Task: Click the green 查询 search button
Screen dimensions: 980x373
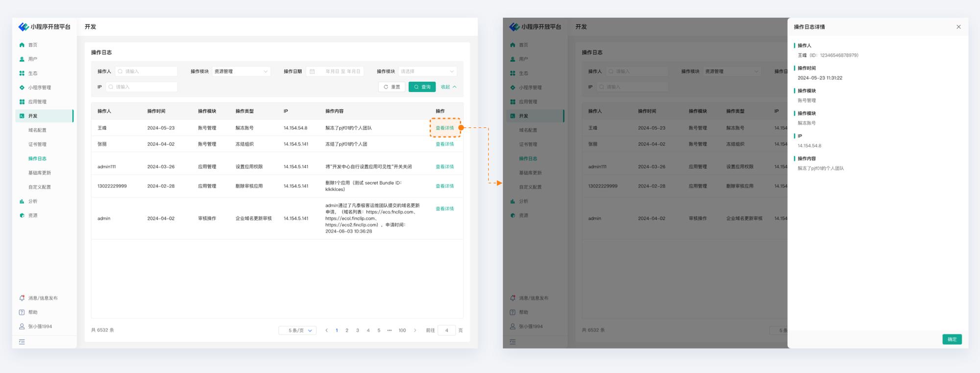Action: click(x=422, y=87)
